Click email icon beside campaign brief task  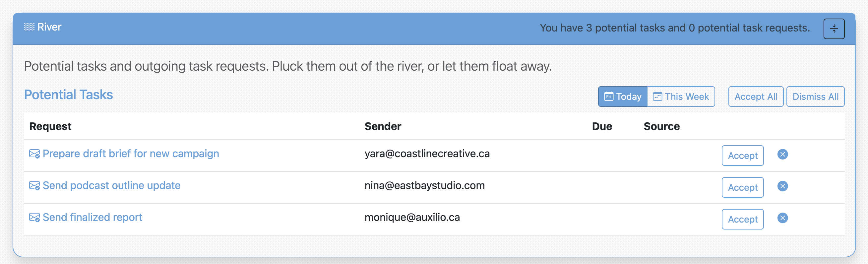tap(34, 154)
